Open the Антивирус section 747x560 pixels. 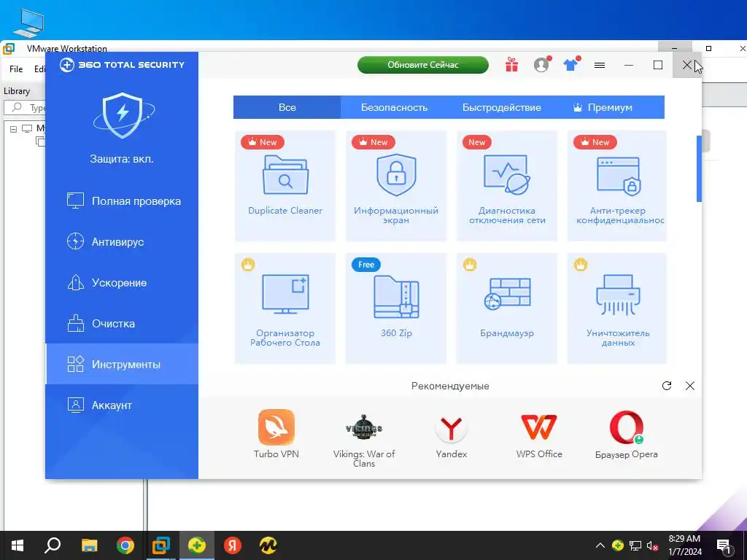point(122,242)
